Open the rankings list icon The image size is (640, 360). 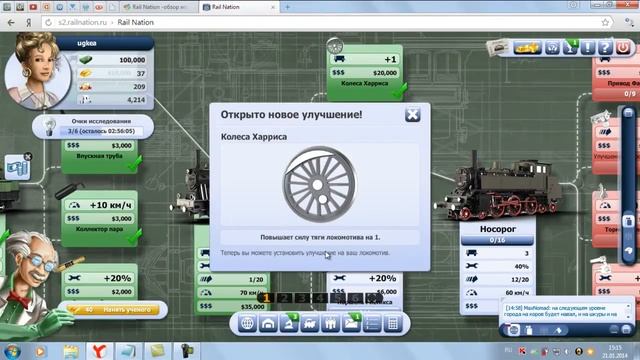coord(372,324)
